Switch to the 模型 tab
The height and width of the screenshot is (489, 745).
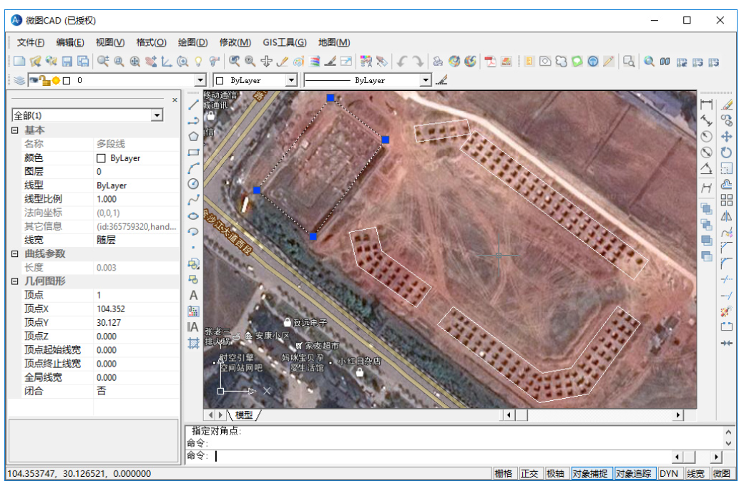coord(243,414)
